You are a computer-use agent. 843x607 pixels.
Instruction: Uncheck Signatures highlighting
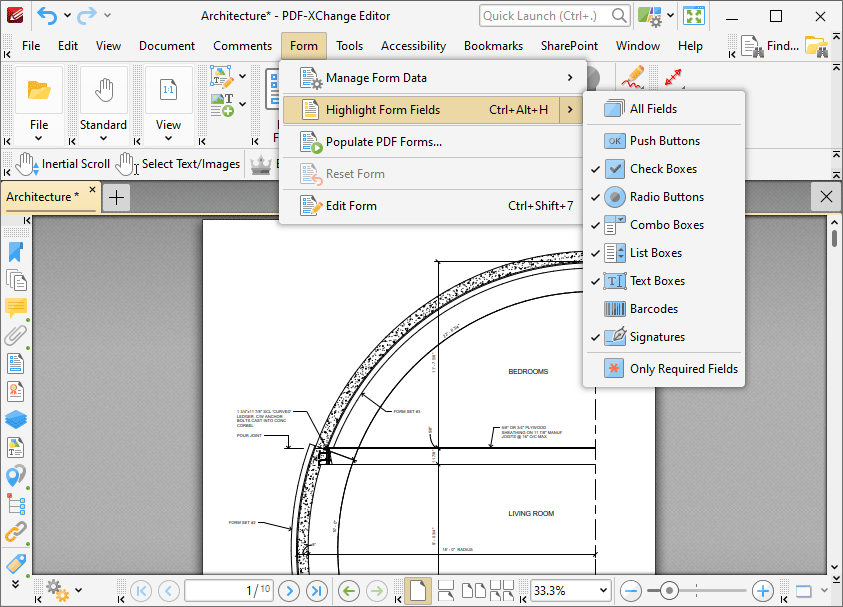[664, 337]
